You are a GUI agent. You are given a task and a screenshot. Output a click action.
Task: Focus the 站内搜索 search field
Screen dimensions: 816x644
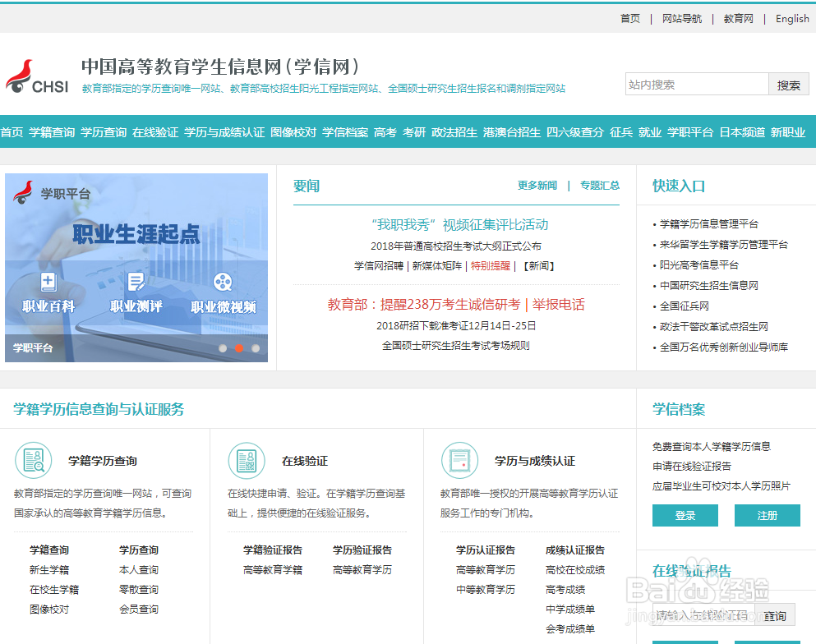coord(697,85)
